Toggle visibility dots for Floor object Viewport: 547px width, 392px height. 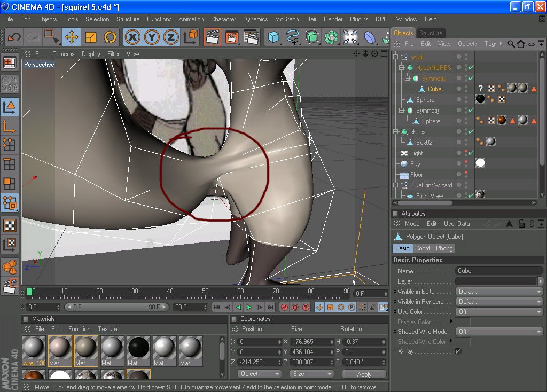(466, 175)
